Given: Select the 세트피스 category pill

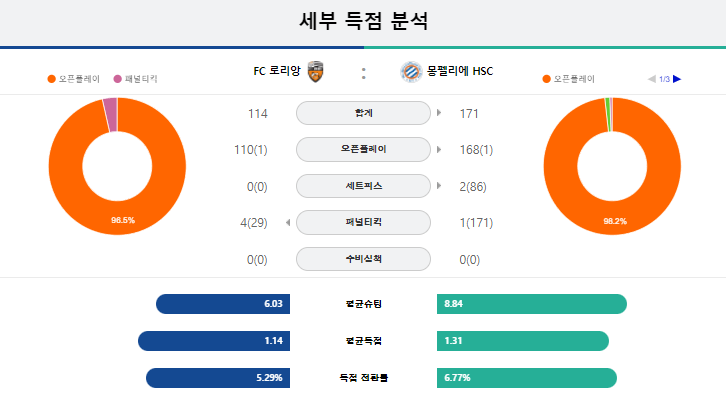Looking at the screenshot, I should 363,186.
